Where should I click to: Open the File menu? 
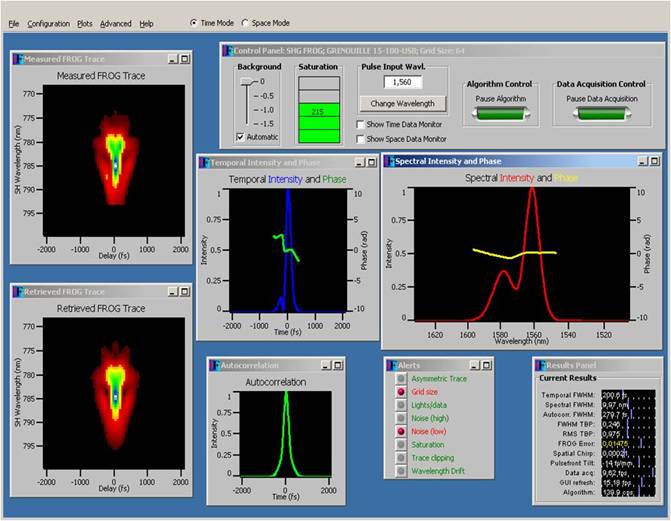tap(14, 24)
